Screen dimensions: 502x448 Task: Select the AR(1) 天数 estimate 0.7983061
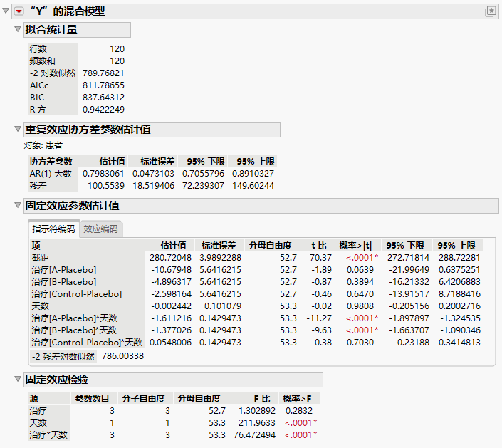click(103, 174)
